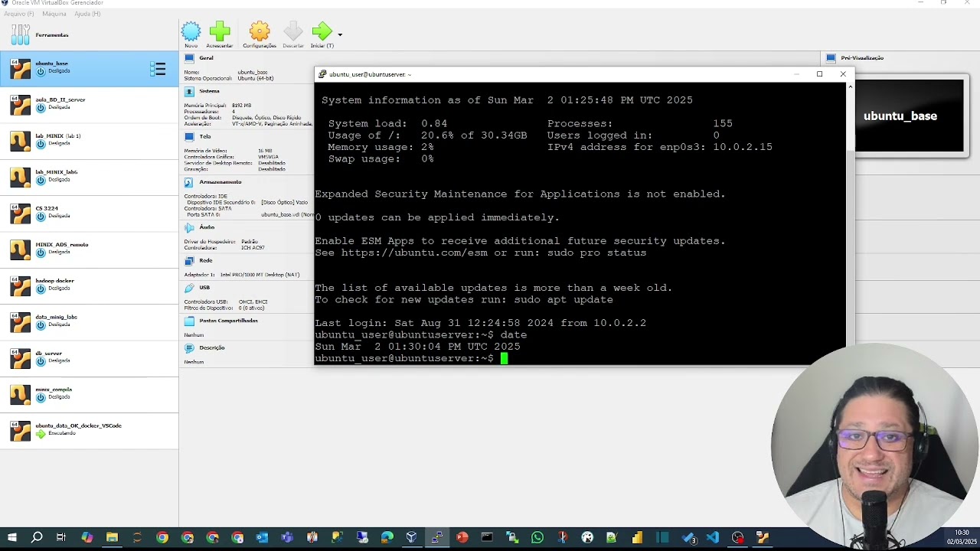Select the aula_BD_II_server virtual machine
Screen dimensions: 980x551
(x=89, y=105)
